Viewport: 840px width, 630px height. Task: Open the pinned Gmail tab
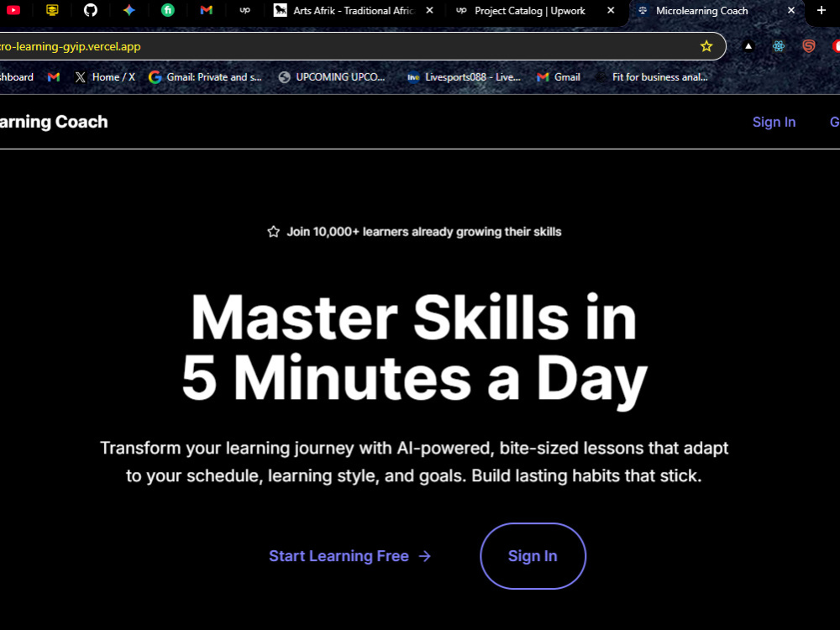coord(207,9)
